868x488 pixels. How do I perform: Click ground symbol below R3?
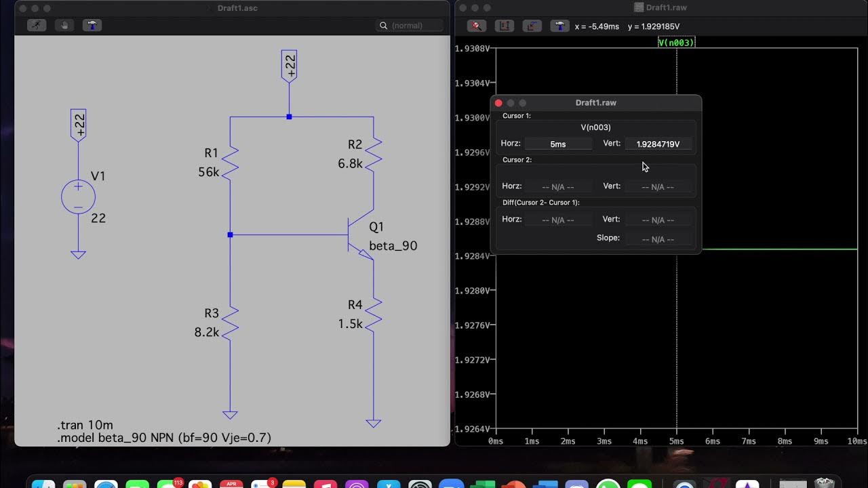pos(230,415)
